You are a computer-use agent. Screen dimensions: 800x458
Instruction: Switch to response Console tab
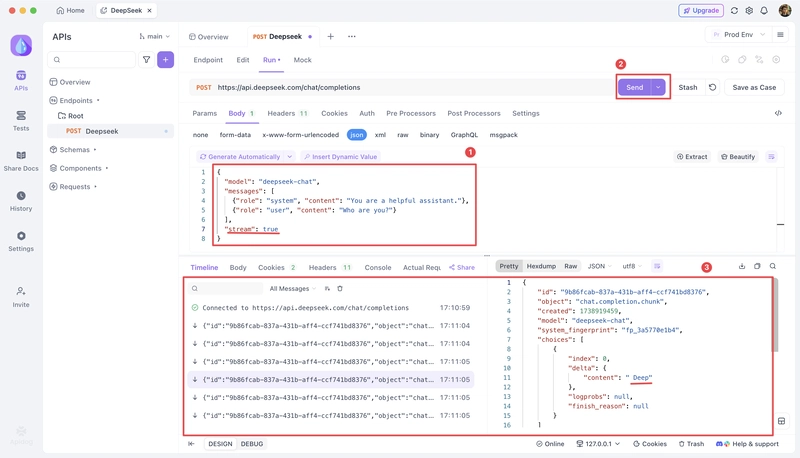coord(378,267)
